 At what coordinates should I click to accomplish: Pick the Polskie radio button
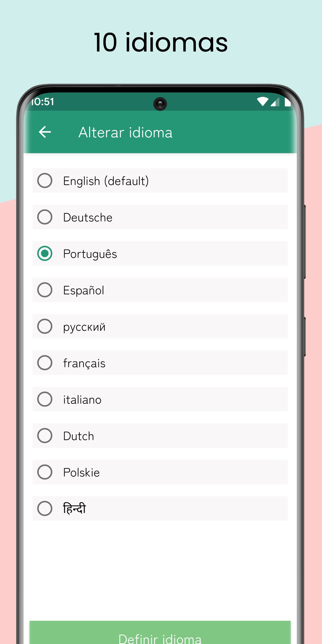point(45,472)
